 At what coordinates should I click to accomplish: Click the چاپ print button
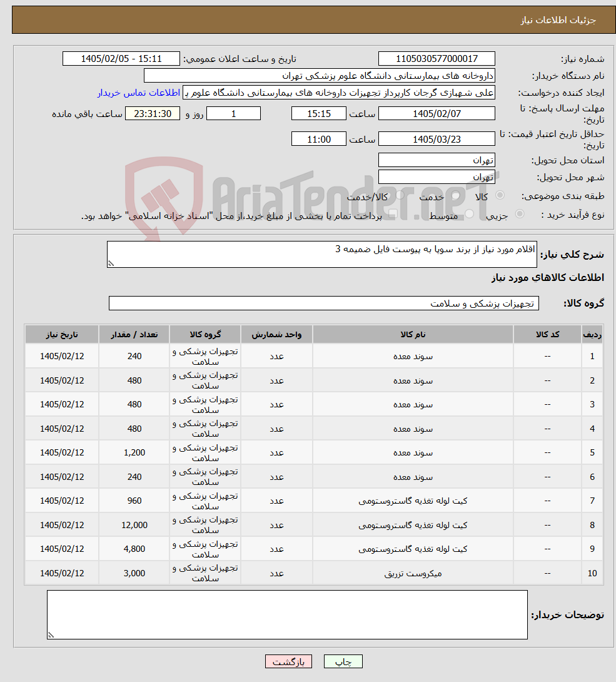[343, 661]
